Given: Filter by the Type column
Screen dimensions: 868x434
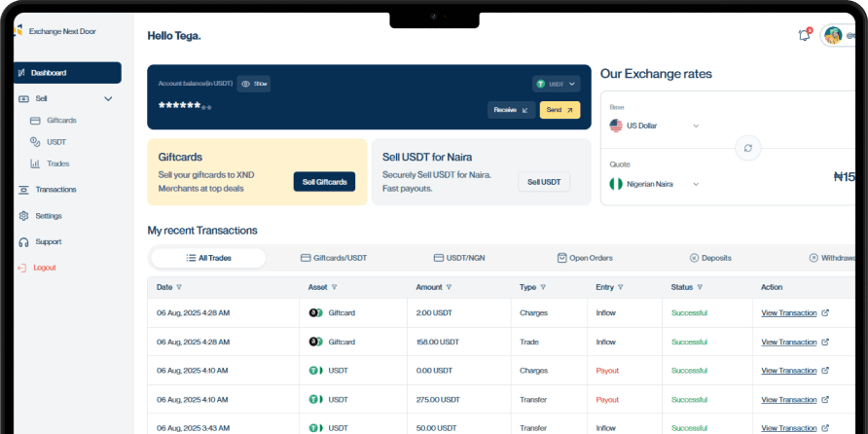Looking at the screenshot, I should click(x=543, y=287).
